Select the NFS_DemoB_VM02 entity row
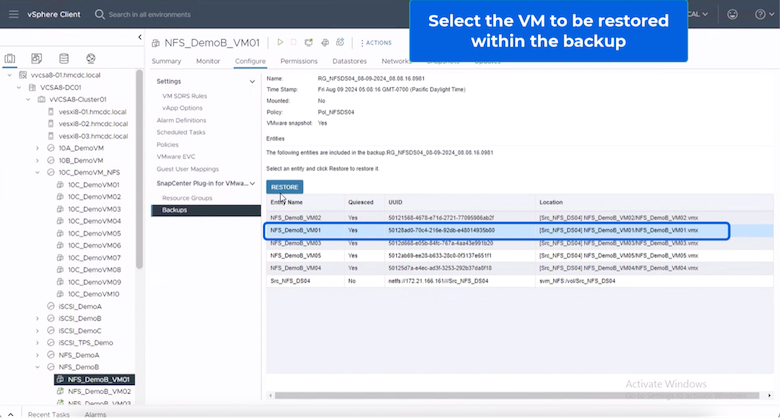 tap(520, 218)
